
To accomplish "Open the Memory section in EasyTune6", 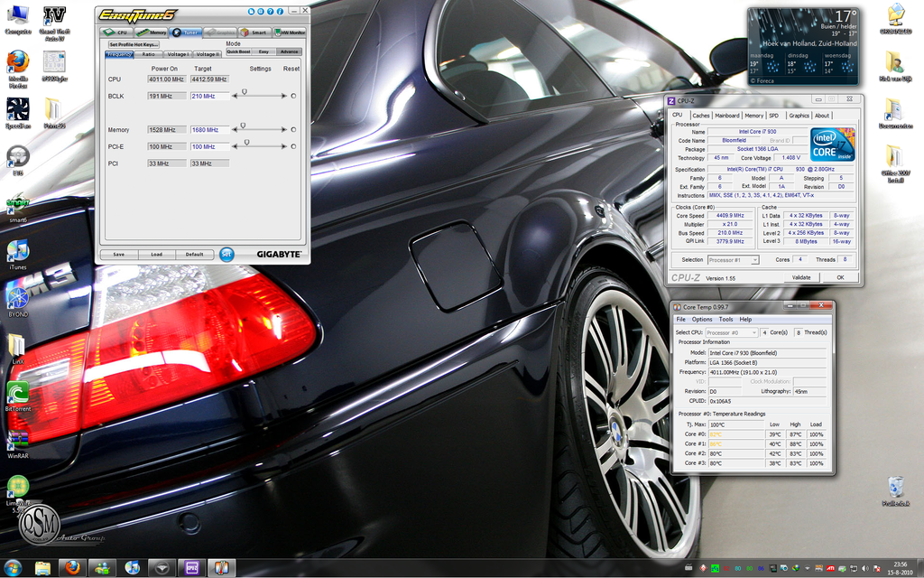I will point(157,32).
